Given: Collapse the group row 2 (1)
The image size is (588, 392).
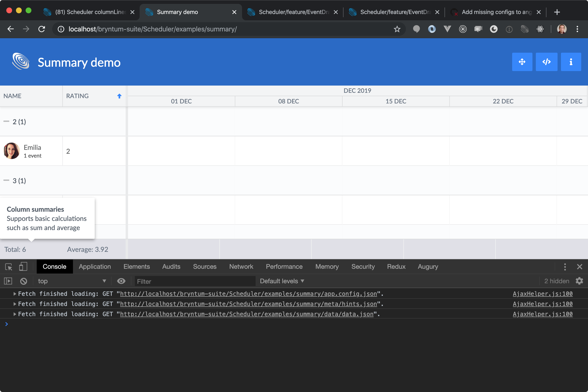Looking at the screenshot, I should coord(6,121).
